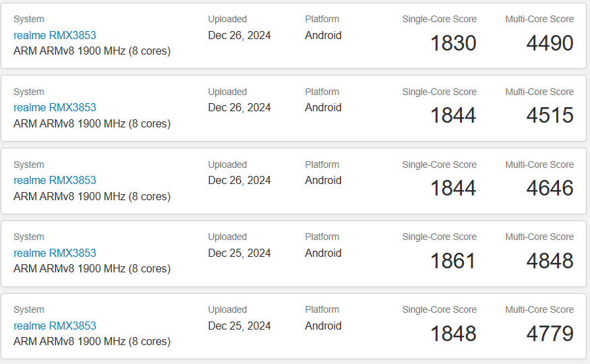Click the multi-core score 4515
This screenshot has width=590, height=364.
(550, 115)
